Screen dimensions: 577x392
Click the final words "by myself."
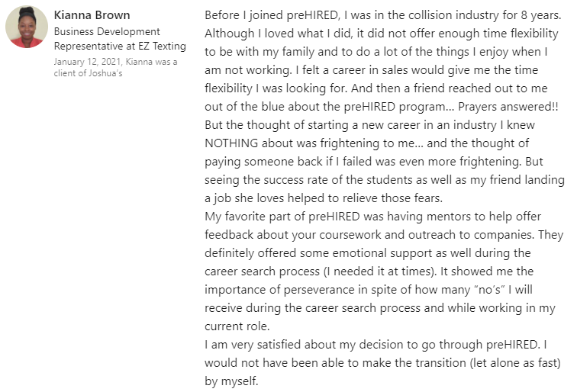[233, 381]
